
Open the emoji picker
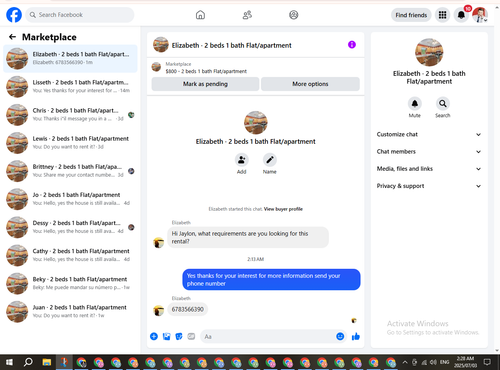(x=340, y=336)
